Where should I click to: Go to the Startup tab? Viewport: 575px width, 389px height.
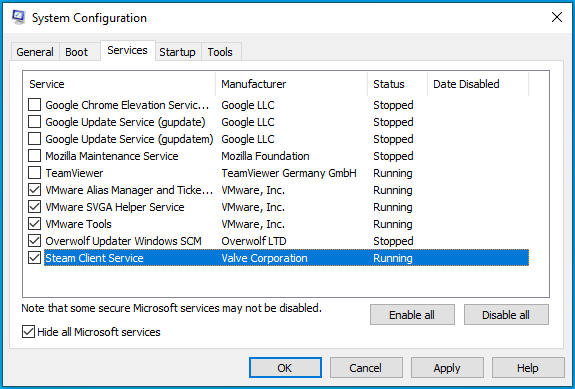(177, 52)
